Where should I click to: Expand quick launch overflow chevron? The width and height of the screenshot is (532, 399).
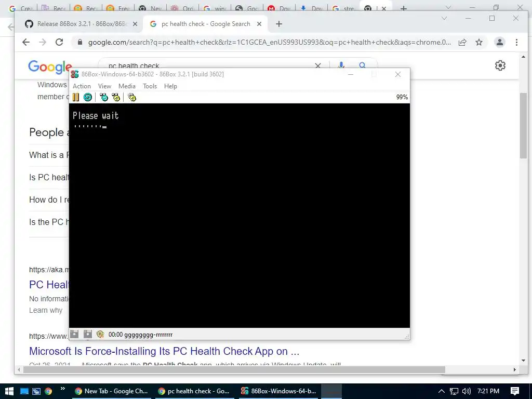coord(63,389)
